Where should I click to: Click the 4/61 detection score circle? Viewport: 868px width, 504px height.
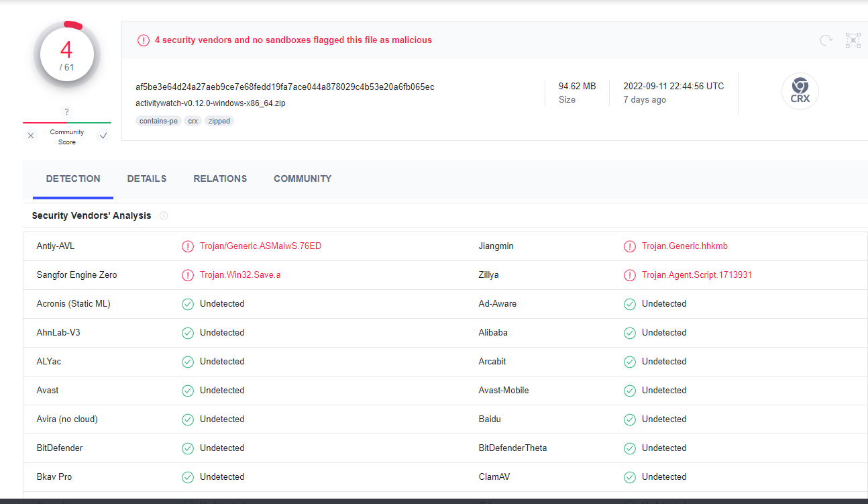(66, 54)
